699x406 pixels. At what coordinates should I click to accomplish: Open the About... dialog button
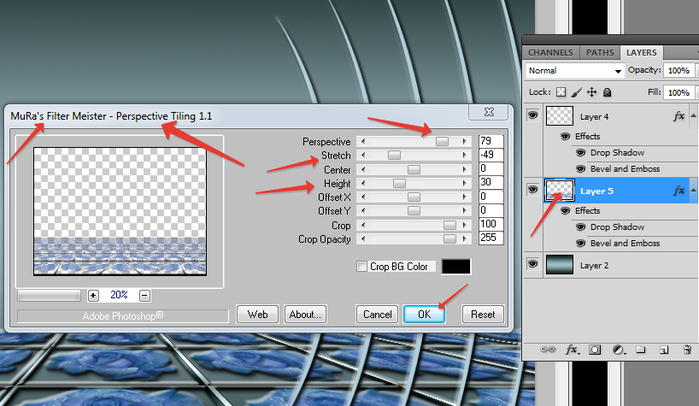coord(305,314)
